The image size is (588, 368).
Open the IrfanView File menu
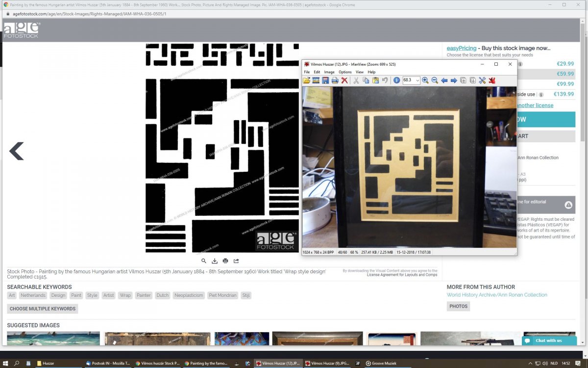click(x=307, y=72)
